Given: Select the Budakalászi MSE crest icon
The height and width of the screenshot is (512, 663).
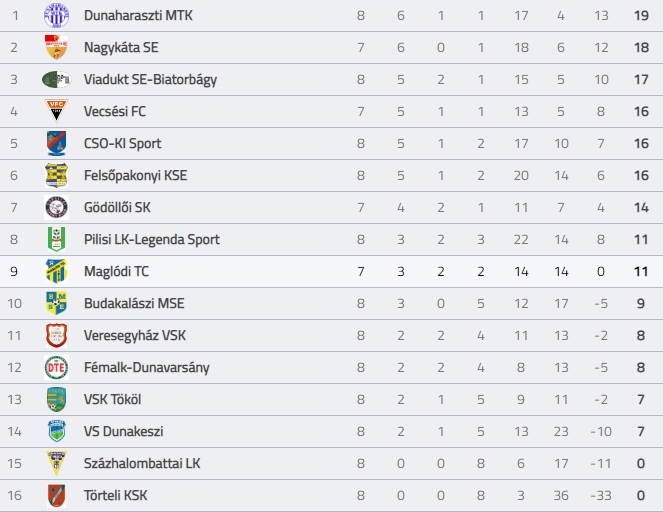Looking at the screenshot, I should point(56,303).
